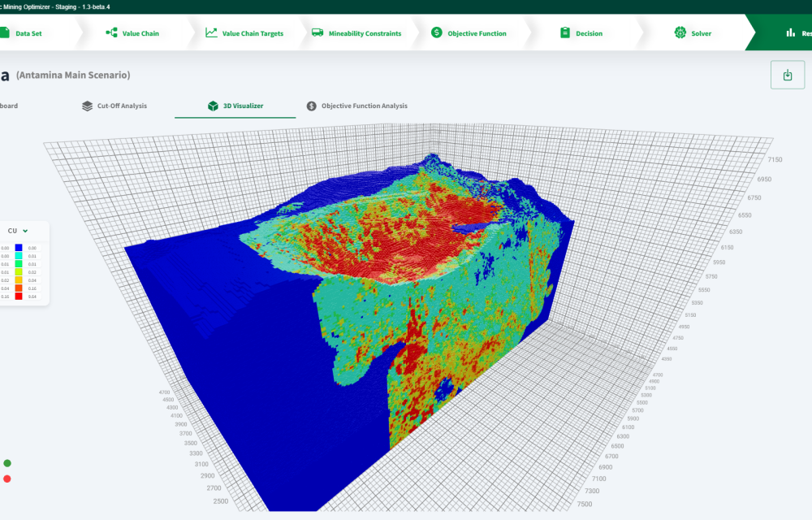Pick the cyan legend color swatch

(x=19, y=256)
